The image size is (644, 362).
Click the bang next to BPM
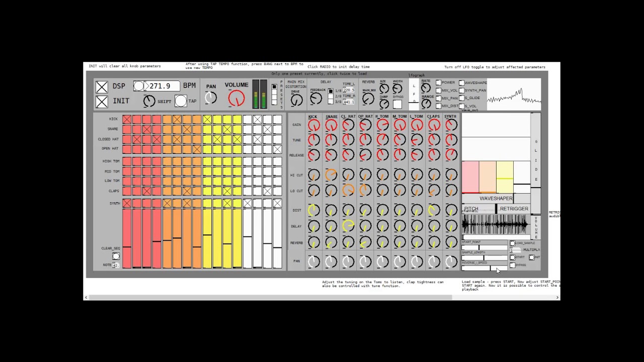tap(138, 86)
